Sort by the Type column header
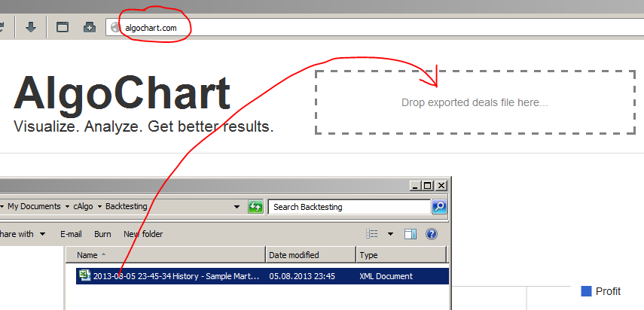Viewport: 644px width, 310px height. 401,254
